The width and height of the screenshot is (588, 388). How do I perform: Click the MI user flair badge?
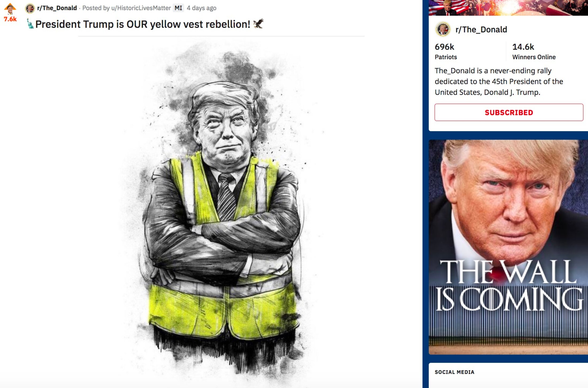click(x=178, y=8)
